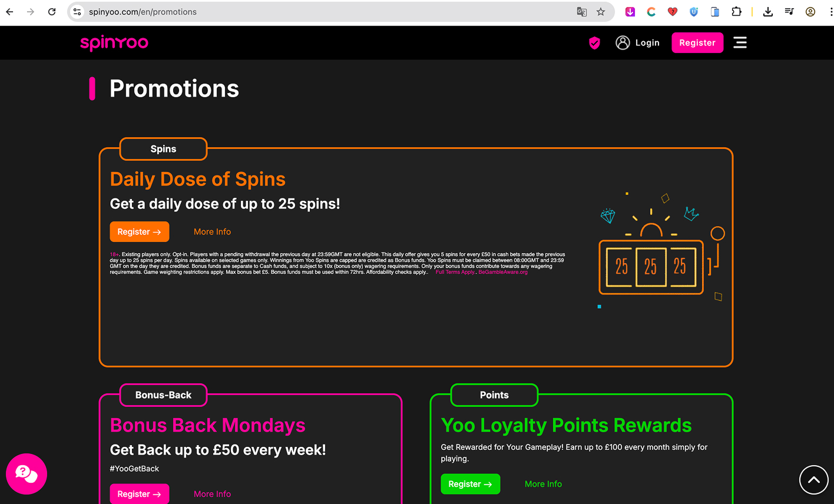This screenshot has height=504, width=834.
Task: Click the SpinYoo logo
Action: coord(114,42)
